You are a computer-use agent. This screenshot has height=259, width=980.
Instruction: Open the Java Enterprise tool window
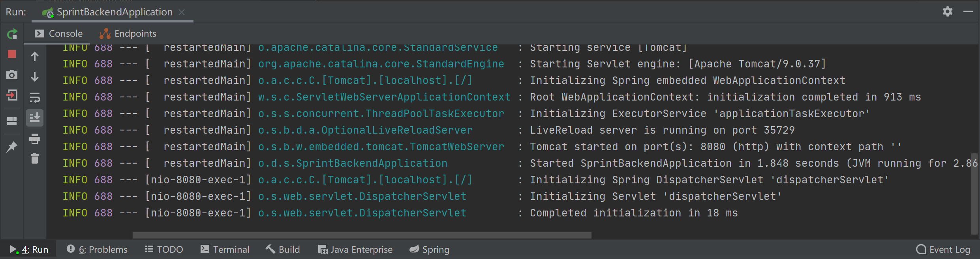point(355,250)
